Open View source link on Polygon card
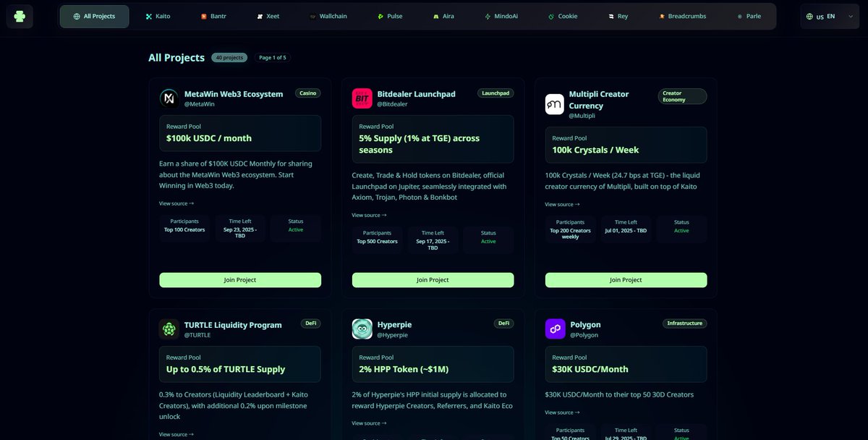Image resolution: width=868 pixels, height=440 pixels. pos(562,412)
